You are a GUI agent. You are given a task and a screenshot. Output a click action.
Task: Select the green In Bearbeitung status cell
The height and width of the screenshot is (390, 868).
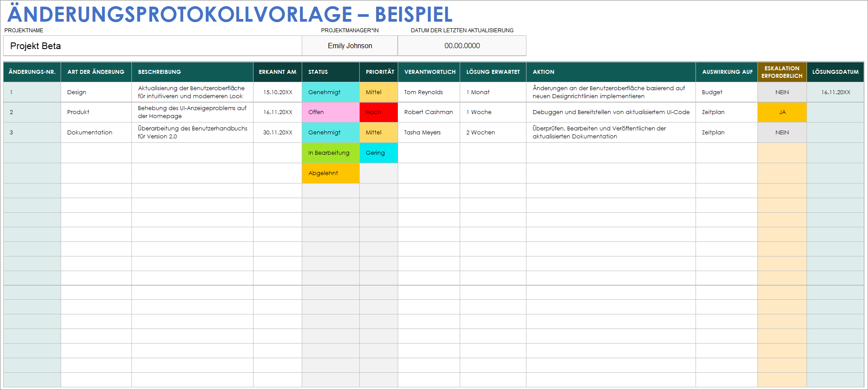(x=330, y=153)
